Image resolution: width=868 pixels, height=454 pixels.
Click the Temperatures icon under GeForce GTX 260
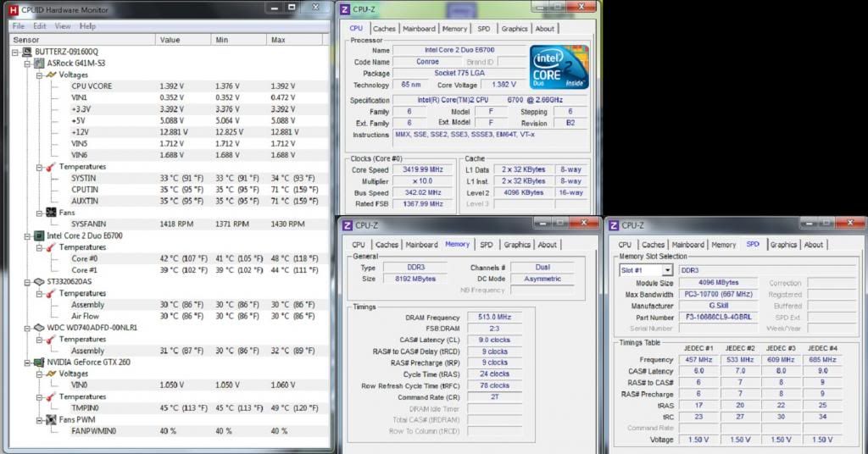pos(51,396)
